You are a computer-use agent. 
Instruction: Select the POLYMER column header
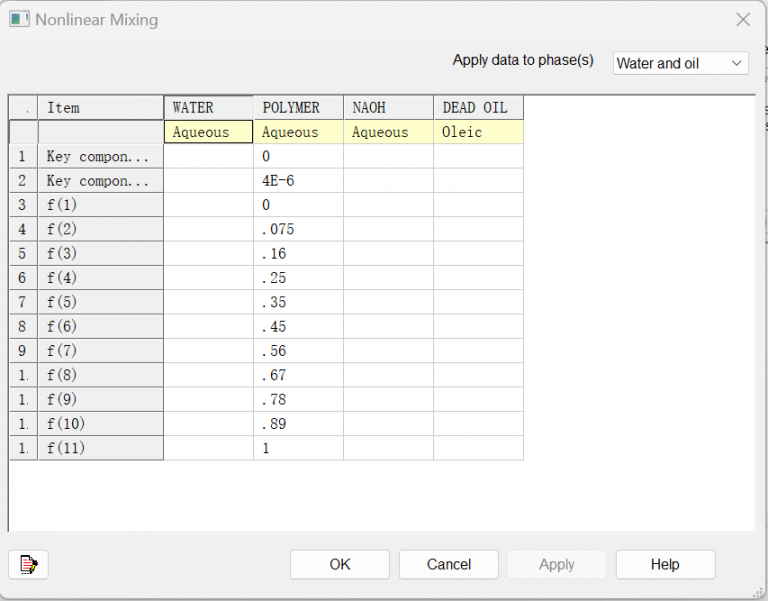(x=298, y=107)
